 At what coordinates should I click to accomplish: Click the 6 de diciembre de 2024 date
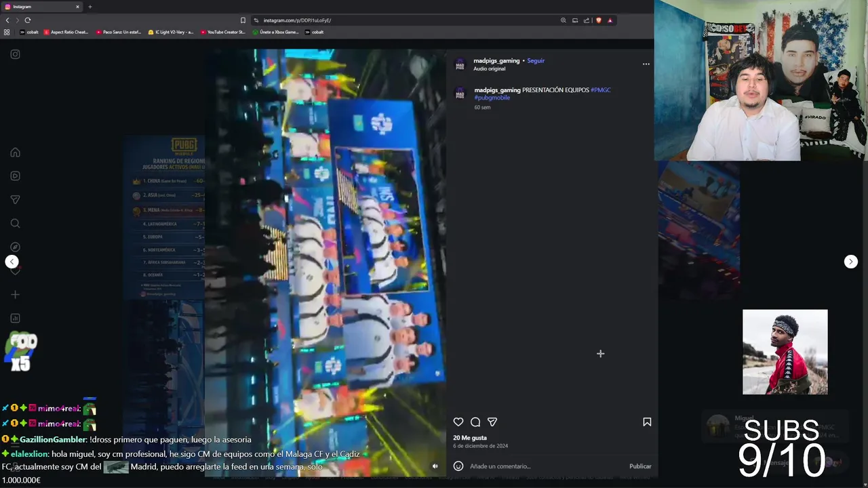480,446
